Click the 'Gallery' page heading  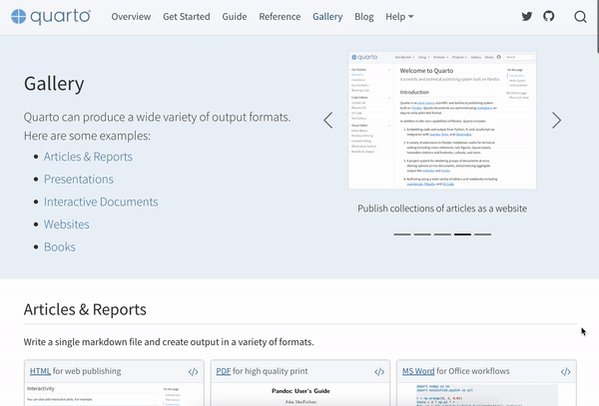coord(54,84)
